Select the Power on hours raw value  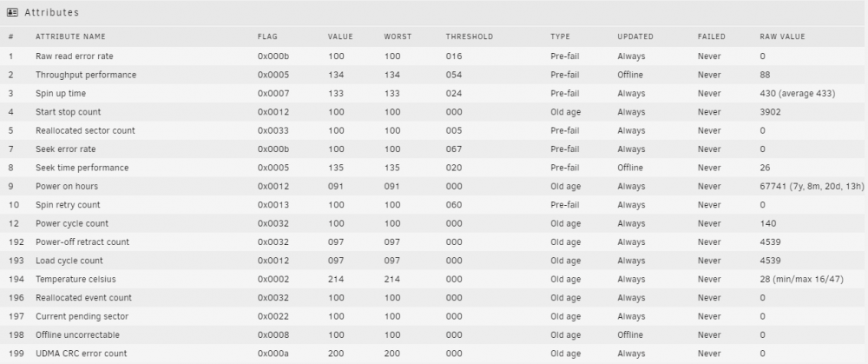pos(812,186)
